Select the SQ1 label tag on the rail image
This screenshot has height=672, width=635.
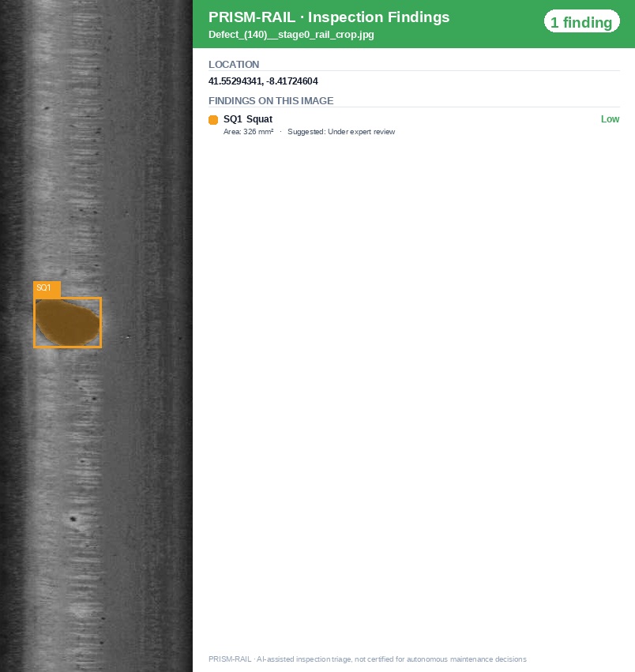point(47,288)
